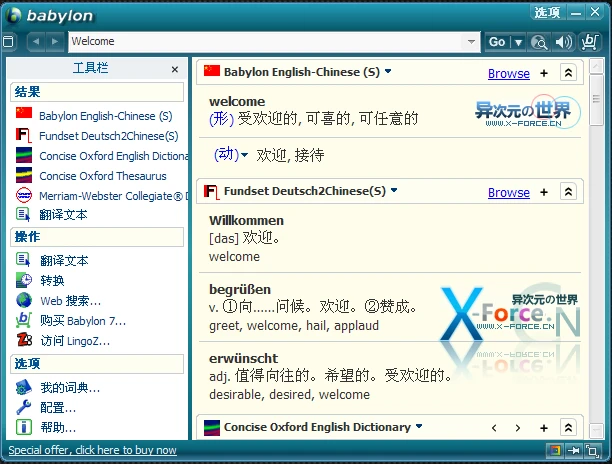Click the Chinese flag icon in results list

pos(24,113)
